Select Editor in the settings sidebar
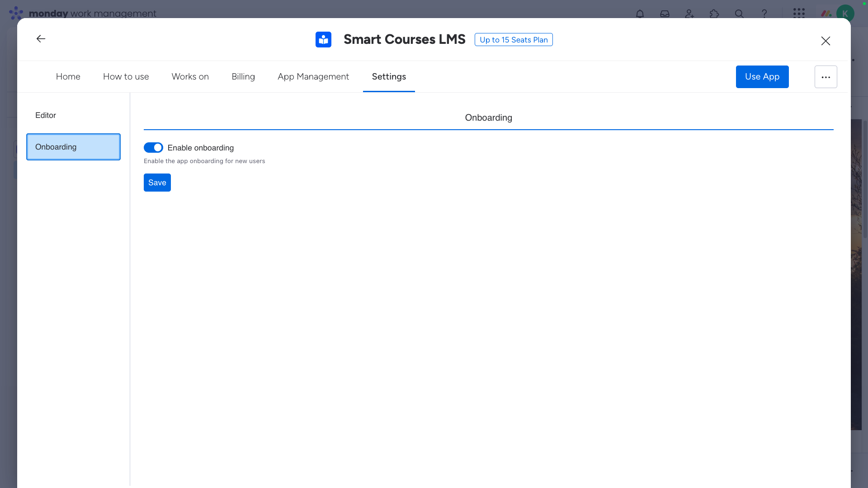This screenshot has width=868, height=488. 73,115
